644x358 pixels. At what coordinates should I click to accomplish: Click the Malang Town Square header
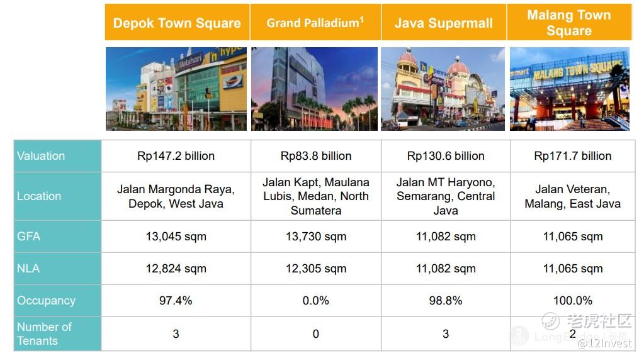(x=569, y=22)
